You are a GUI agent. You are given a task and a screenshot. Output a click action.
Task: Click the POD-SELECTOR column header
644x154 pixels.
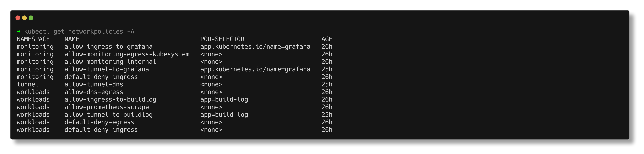pyautogui.click(x=222, y=39)
